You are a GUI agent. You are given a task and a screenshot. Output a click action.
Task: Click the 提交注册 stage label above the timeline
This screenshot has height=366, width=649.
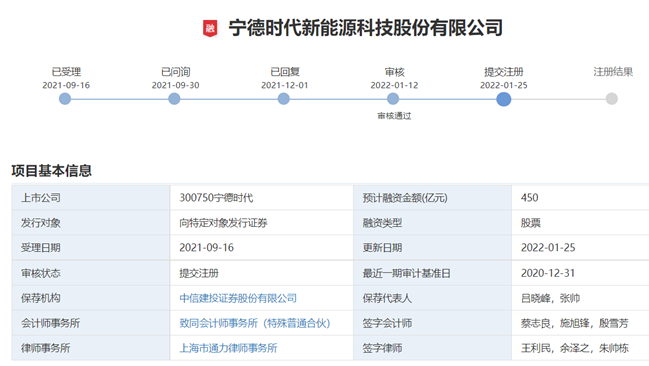(x=504, y=72)
